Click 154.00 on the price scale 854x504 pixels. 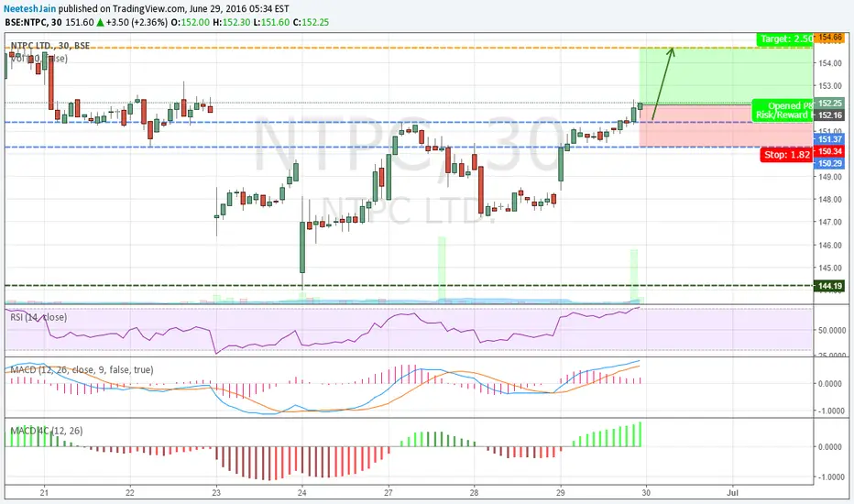pos(830,63)
